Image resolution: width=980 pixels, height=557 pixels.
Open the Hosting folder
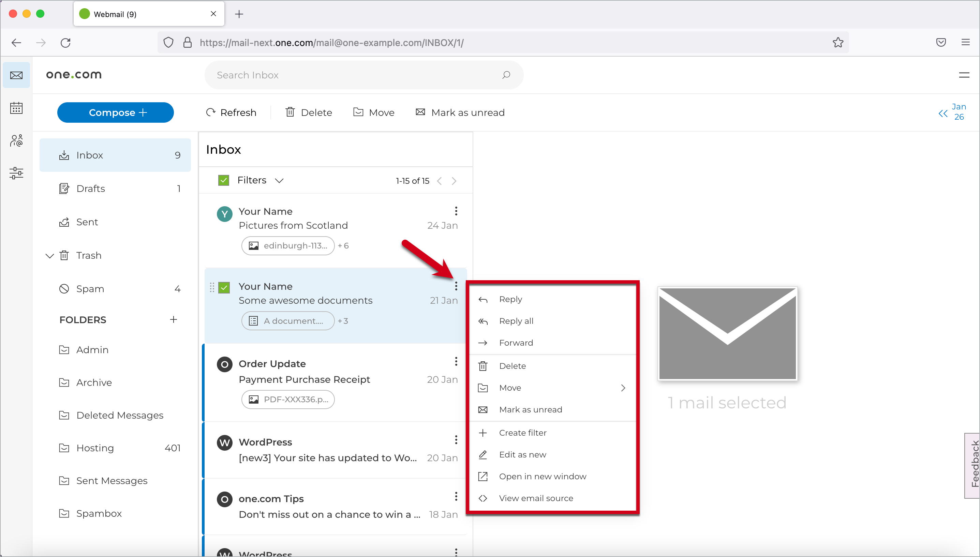(95, 448)
